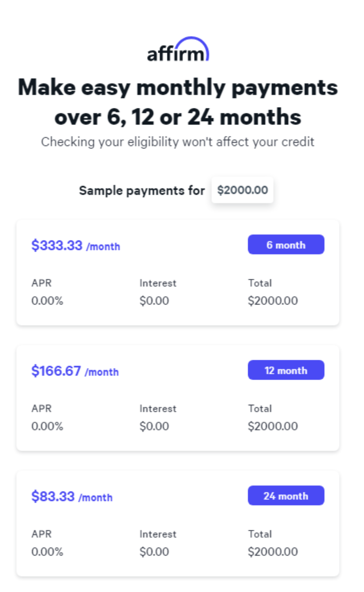
Task: Click the $2000.00 Total in 12 month card
Action: 273,426
